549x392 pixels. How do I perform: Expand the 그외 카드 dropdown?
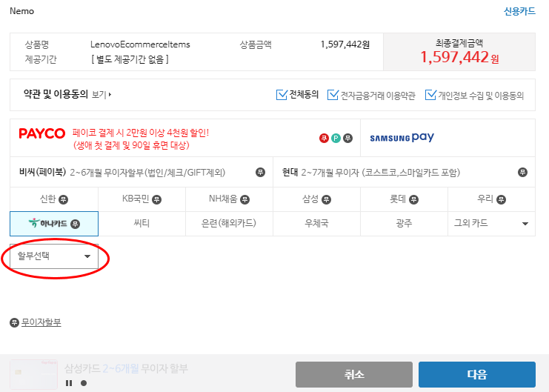click(x=491, y=224)
